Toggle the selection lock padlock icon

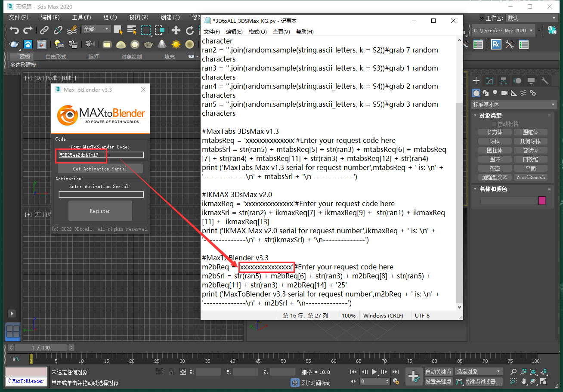click(x=171, y=372)
